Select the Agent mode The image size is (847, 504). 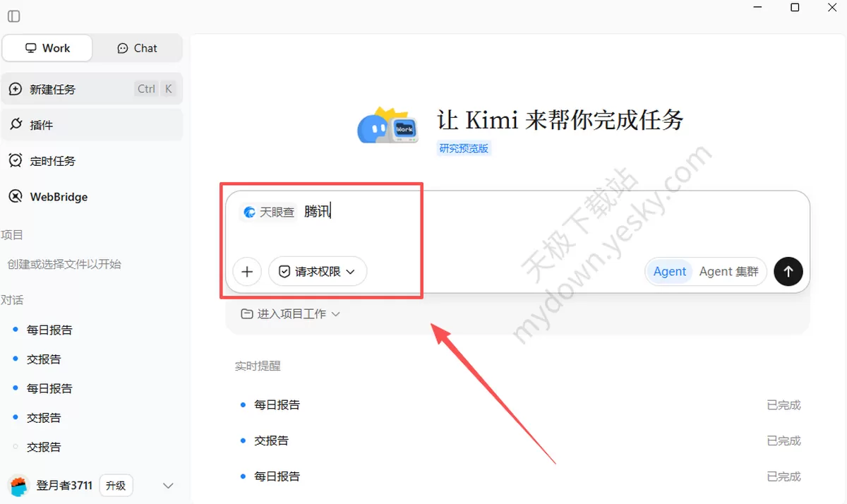(x=670, y=271)
